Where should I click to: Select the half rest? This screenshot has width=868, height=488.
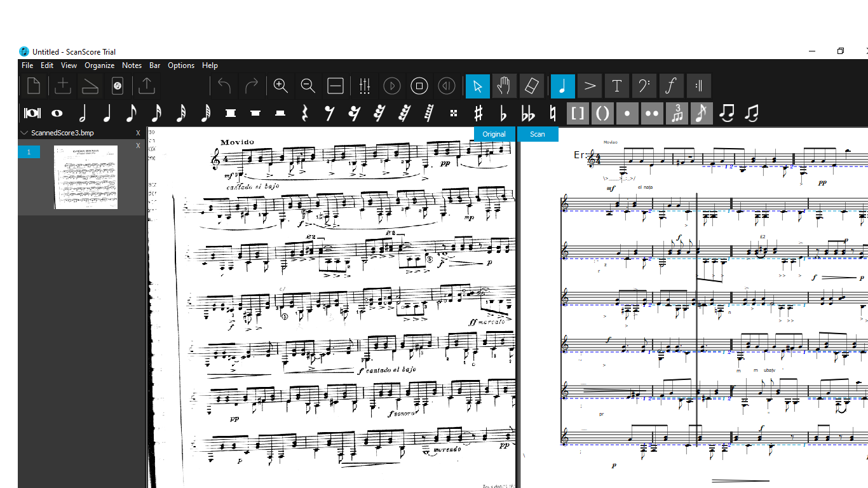click(x=280, y=113)
